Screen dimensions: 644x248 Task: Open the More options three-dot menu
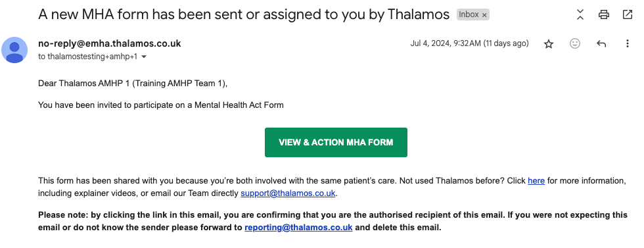[627, 43]
